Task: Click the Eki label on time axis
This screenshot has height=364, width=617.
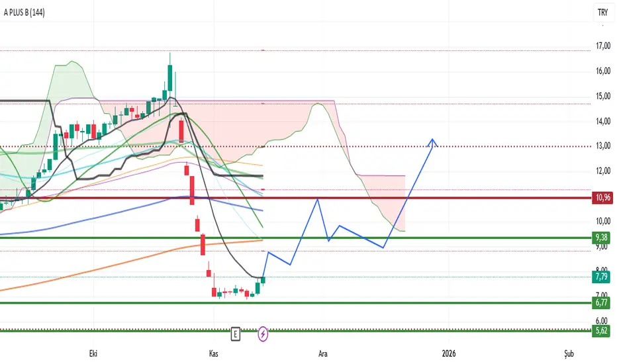Action: click(93, 353)
